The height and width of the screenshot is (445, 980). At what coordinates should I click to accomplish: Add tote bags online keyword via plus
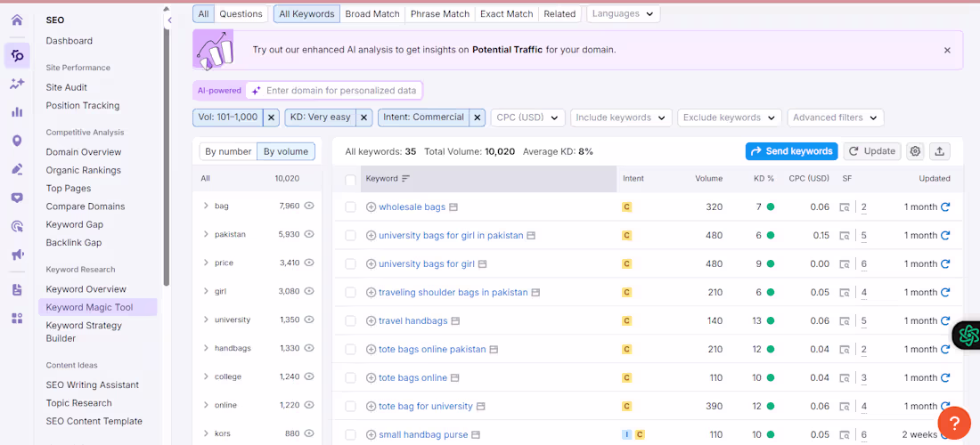[371, 377]
